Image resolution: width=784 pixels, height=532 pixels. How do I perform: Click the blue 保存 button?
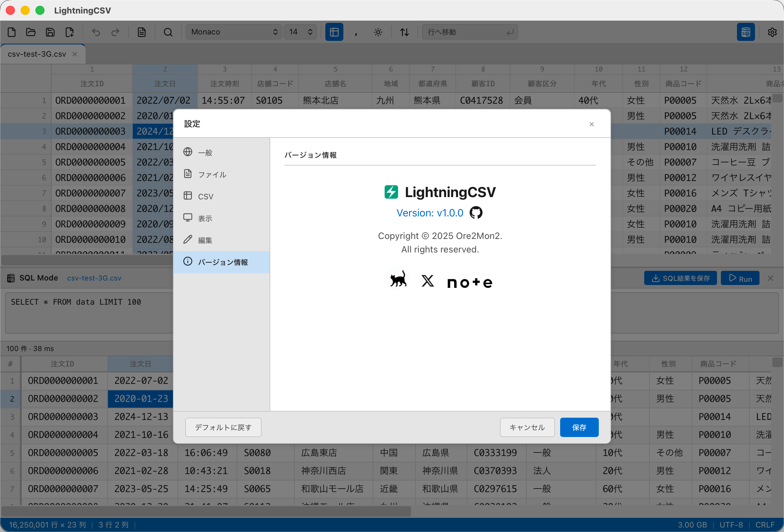pyautogui.click(x=579, y=427)
